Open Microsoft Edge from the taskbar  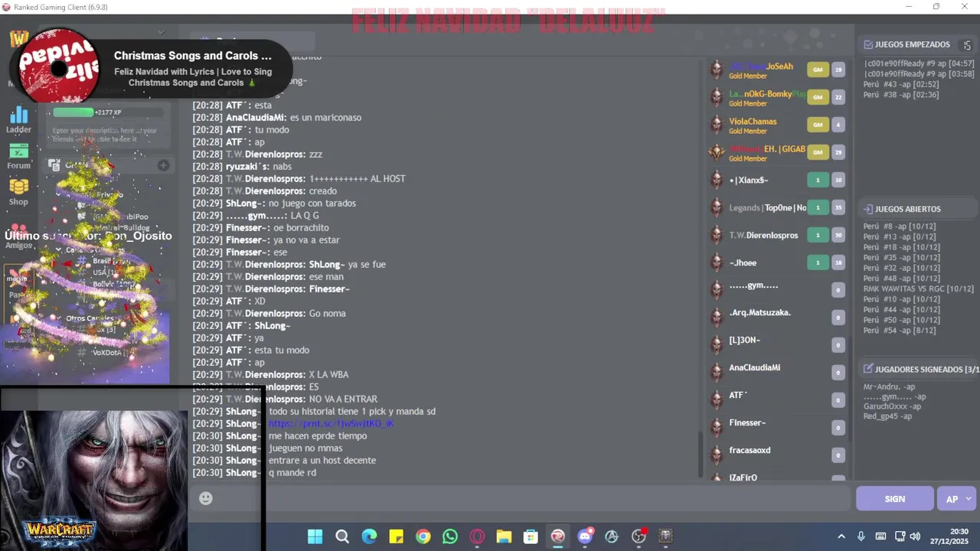point(369,536)
